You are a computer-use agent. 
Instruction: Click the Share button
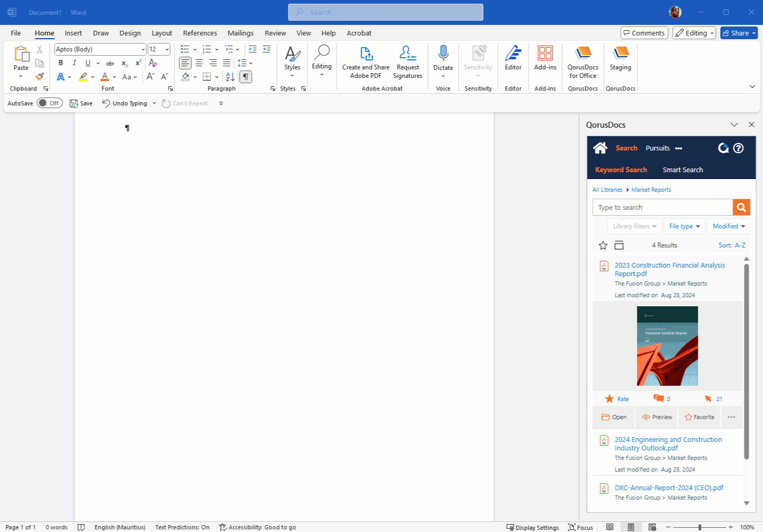pyautogui.click(x=739, y=33)
